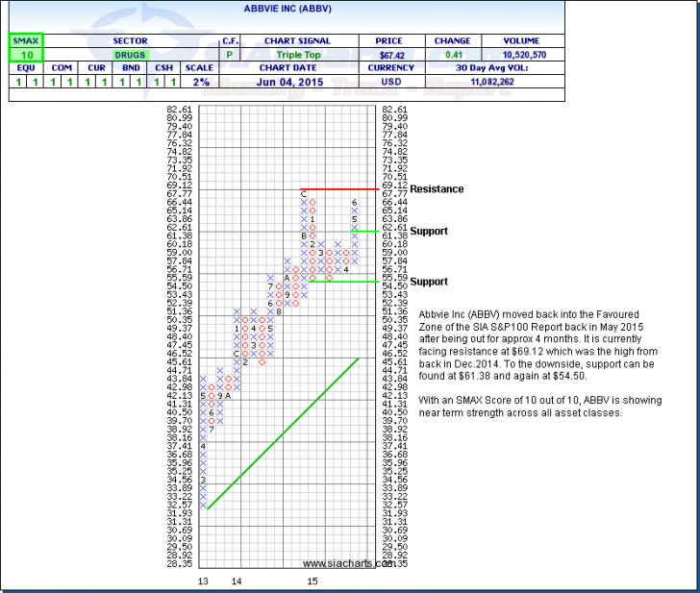
Task: Select the Support label near 61.38
Action: click(x=428, y=232)
